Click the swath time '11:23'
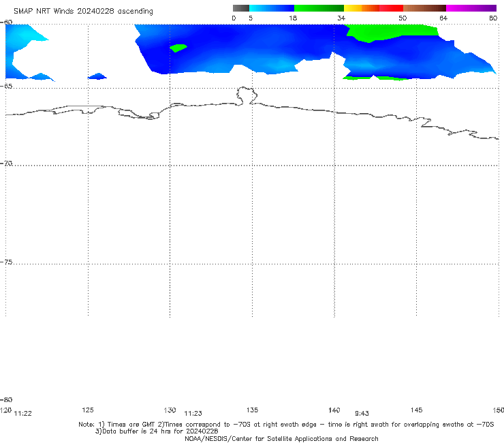The height and width of the screenshot is (443, 504). click(x=193, y=414)
